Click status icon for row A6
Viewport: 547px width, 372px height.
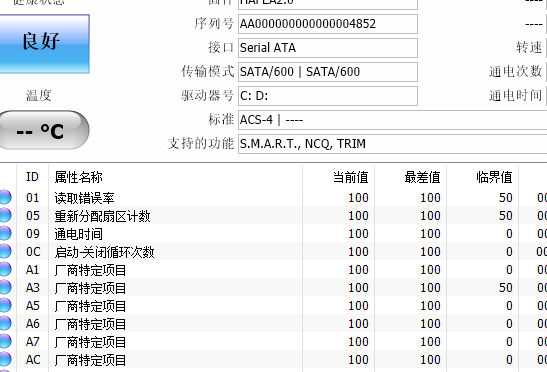[5, 323]
